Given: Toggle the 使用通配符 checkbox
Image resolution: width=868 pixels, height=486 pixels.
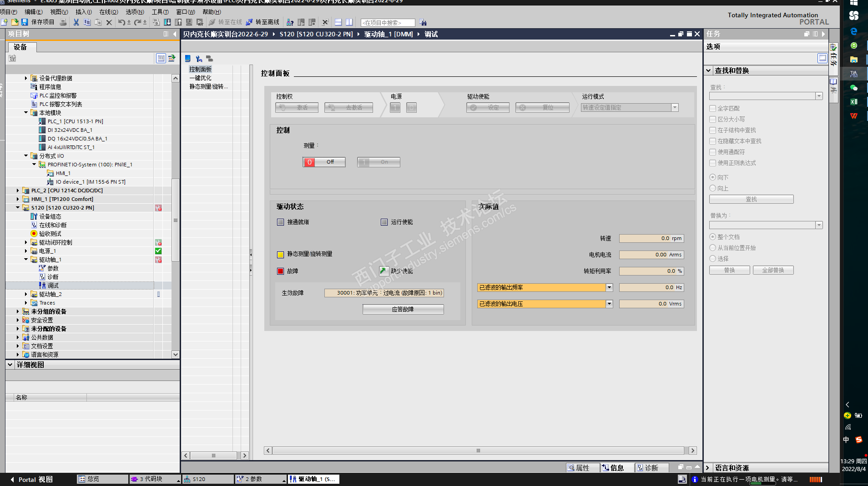Looking at the screenshot, I should coord(713,152).
